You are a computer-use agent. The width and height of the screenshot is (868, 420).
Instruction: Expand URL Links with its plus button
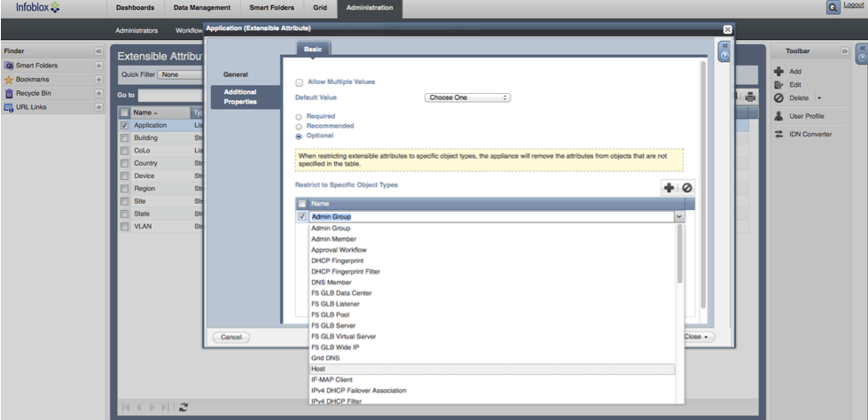(98, 107)
